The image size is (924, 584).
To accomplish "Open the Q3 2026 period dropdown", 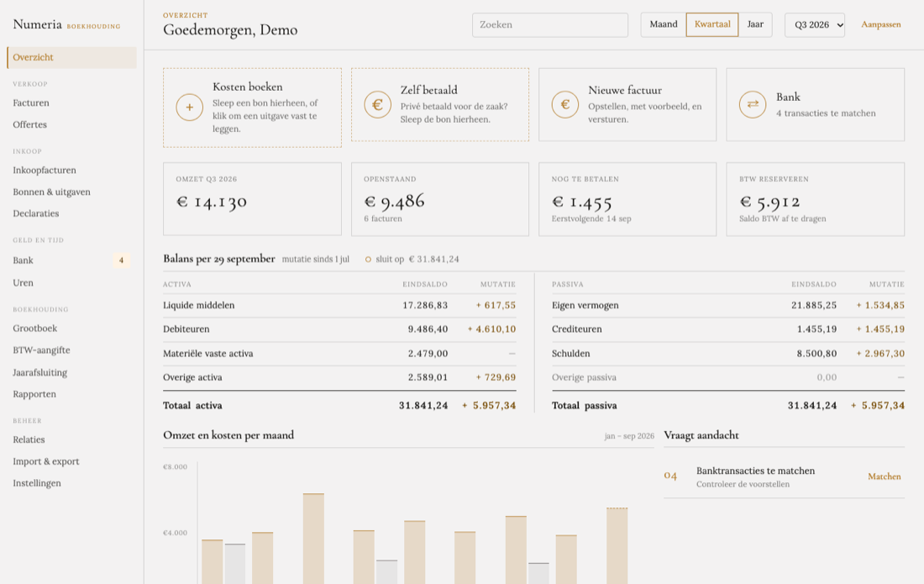I will 815,24.
